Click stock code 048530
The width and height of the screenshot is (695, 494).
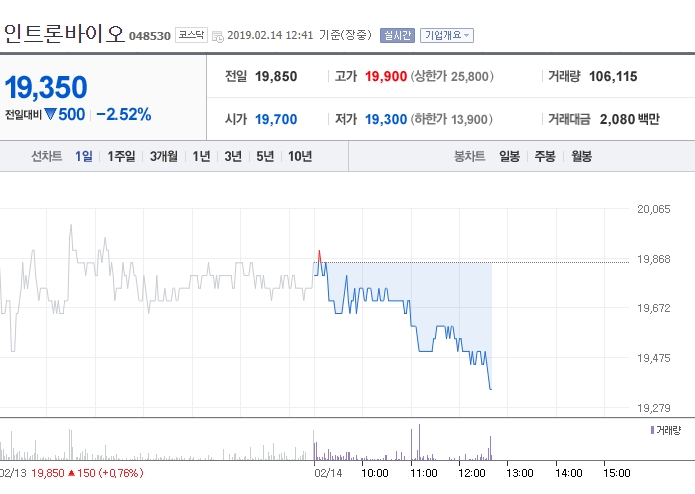150,36
